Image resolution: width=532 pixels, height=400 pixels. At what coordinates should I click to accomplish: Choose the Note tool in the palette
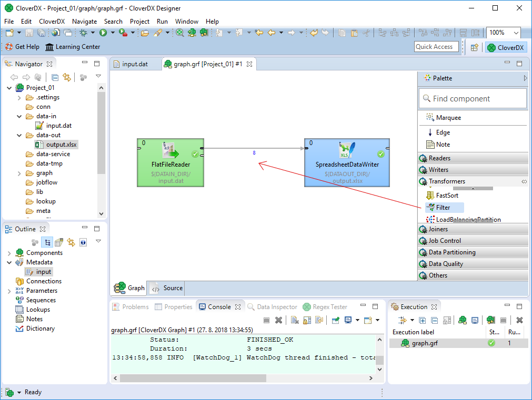click(x=443, y=145)
